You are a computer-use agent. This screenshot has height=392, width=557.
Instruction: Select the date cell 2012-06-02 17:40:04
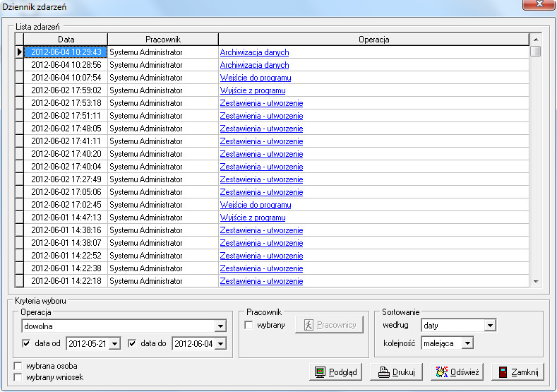click(66, 167)
